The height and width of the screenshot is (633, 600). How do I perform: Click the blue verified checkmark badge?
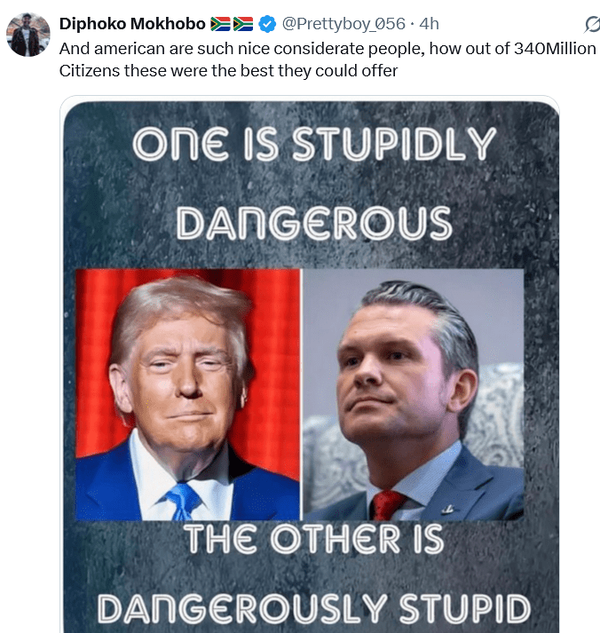click(267, 24)
